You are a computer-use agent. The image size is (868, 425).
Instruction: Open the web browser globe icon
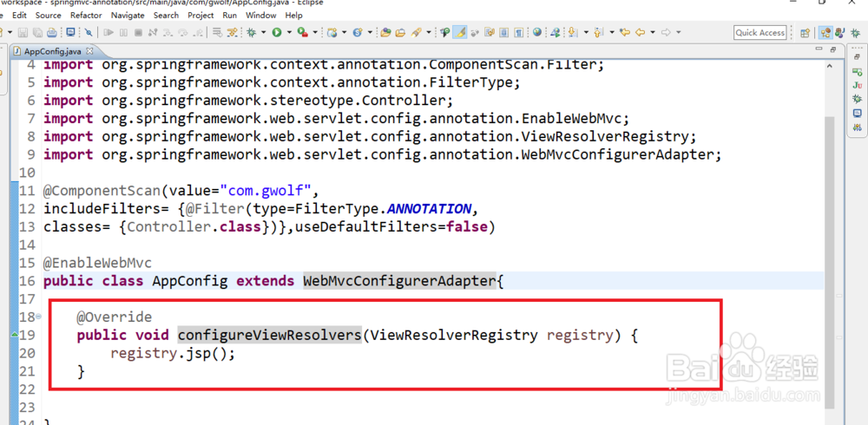coord(537,32)
